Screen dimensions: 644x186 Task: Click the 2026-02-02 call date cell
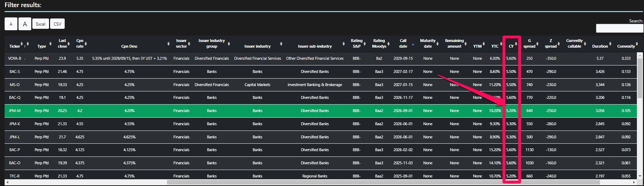(x=403, y=150)
